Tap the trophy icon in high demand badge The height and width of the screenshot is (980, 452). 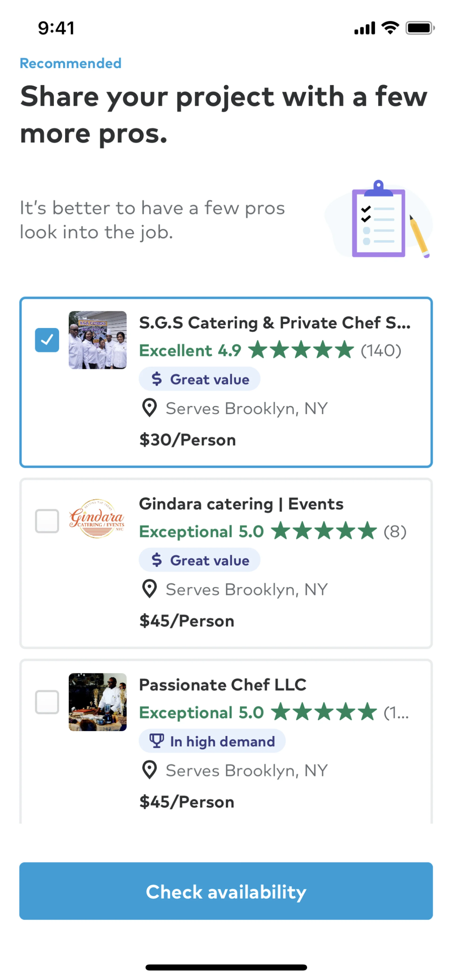(156, 741)
